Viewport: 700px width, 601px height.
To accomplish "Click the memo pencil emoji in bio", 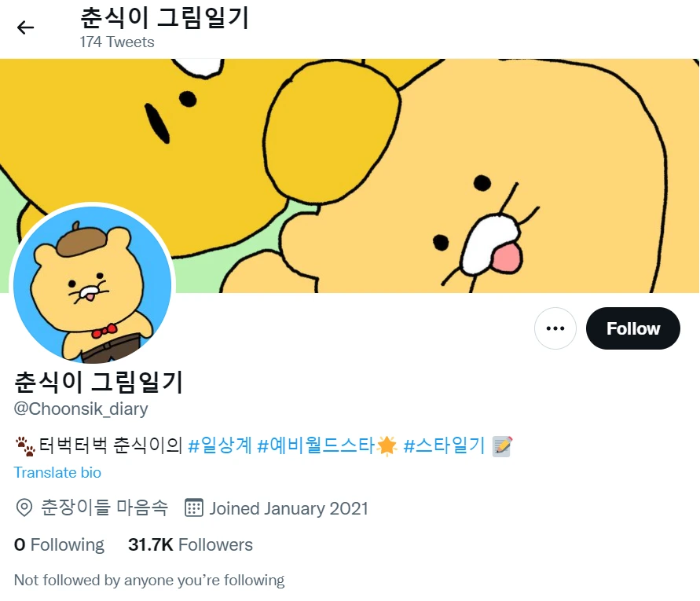I will (502, 446).
